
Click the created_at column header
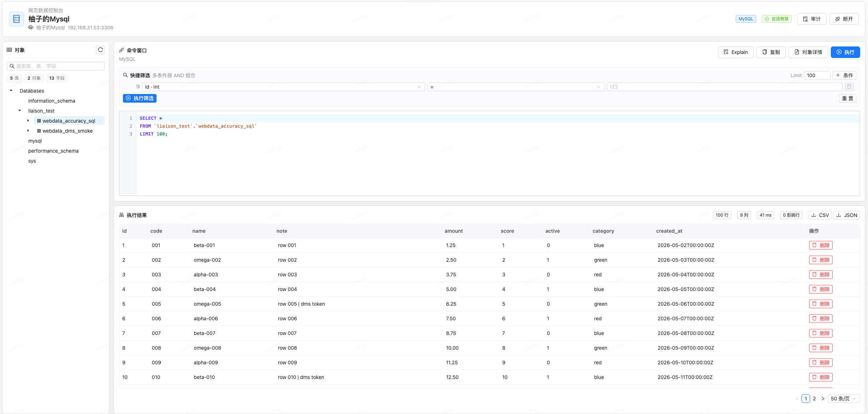[669, 231]
